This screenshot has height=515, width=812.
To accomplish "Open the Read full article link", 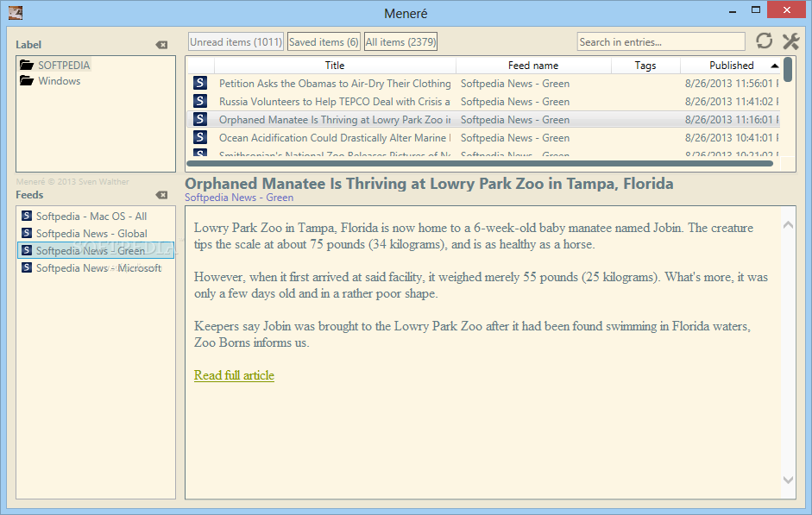I will click(234, 375).
